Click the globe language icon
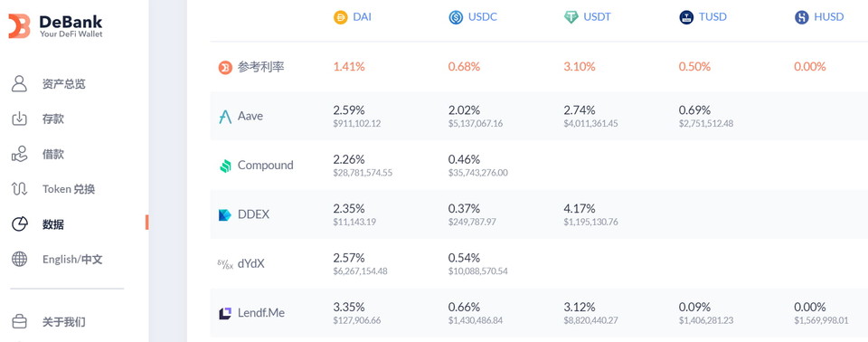The width and height of the screenshot is (868, 342). [x=19, y=259]
